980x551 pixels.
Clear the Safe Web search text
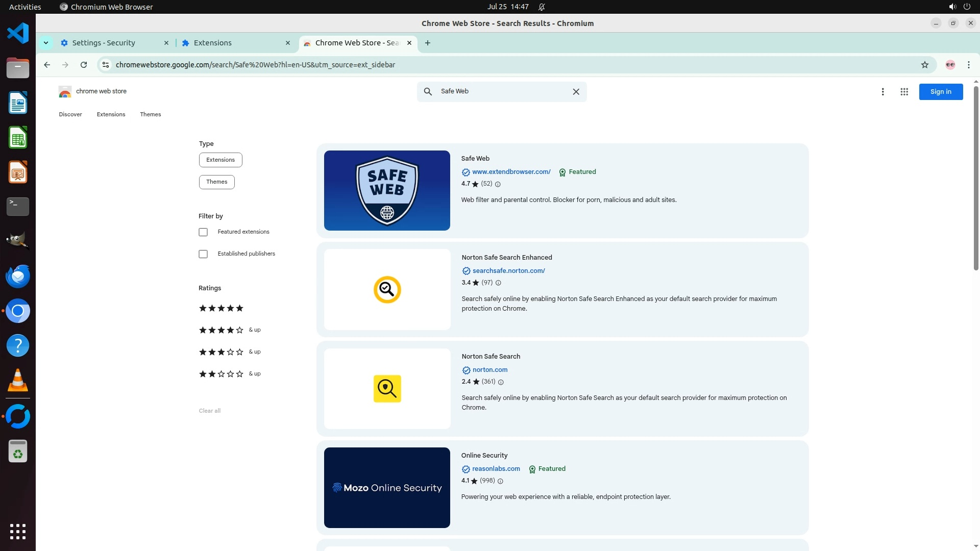pyautogui.click(x=576, y=92)
